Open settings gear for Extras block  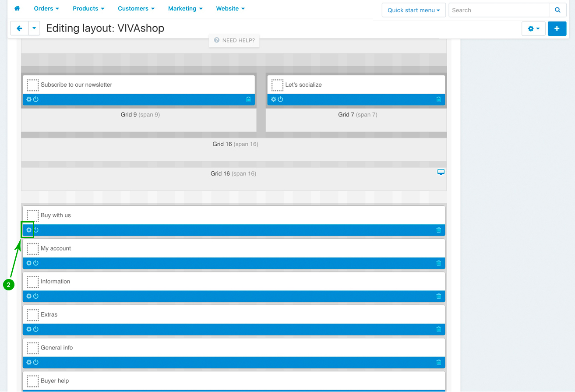[x=29, y=329]
